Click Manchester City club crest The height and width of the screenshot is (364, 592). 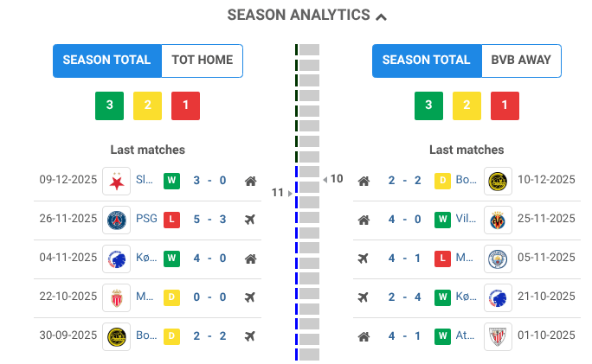pyautogui.click(x=498, y=259)
